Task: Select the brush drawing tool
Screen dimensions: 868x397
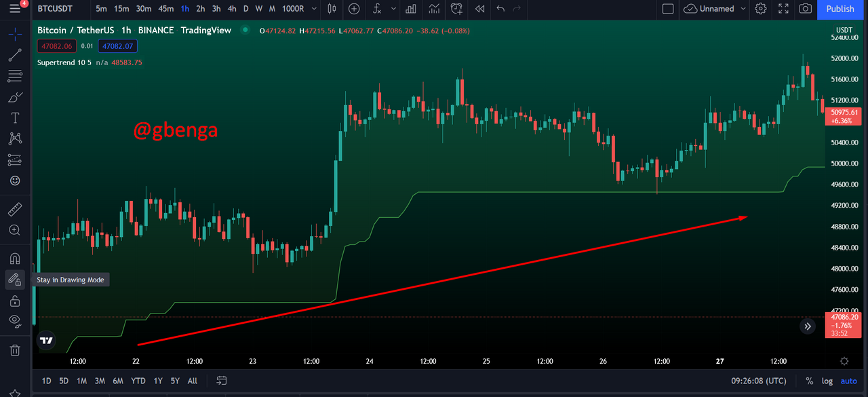Action: (15, 97)
